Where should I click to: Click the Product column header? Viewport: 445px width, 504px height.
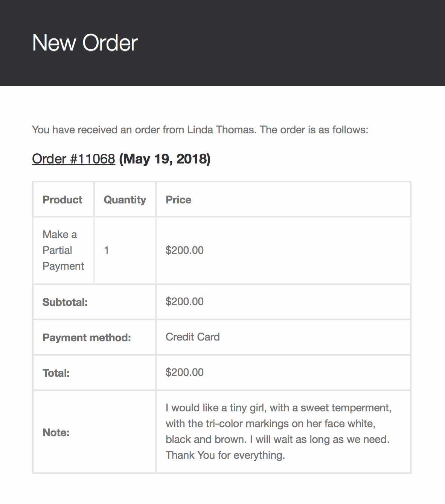62,200
